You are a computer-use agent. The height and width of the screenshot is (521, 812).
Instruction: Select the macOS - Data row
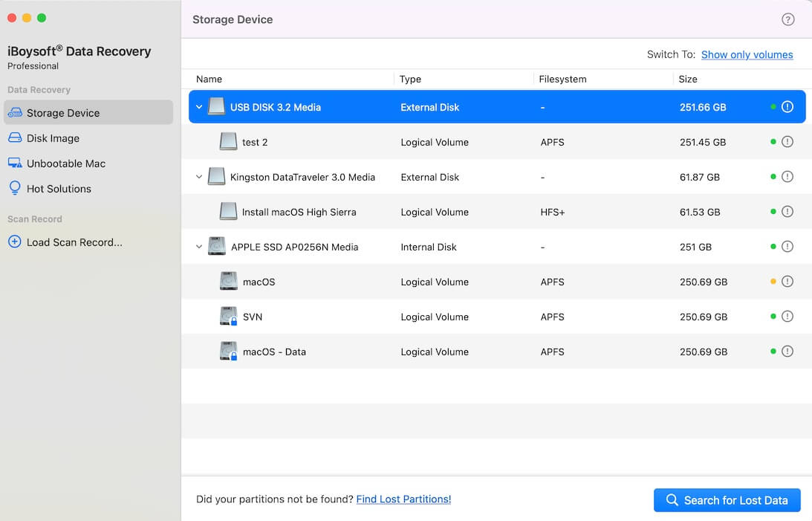(x=496, y=351)
